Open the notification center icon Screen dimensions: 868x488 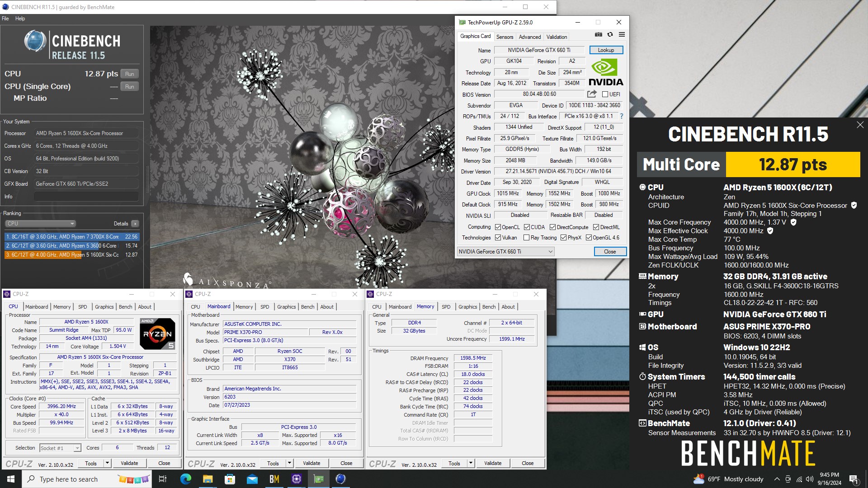pyautogui.click(x=854, y=479)
